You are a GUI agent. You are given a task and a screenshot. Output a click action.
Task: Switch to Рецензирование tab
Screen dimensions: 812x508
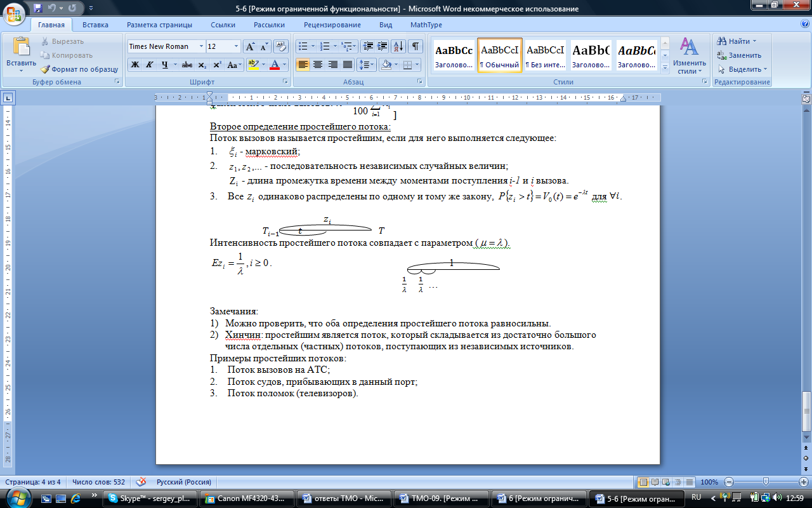coord(332,25)
